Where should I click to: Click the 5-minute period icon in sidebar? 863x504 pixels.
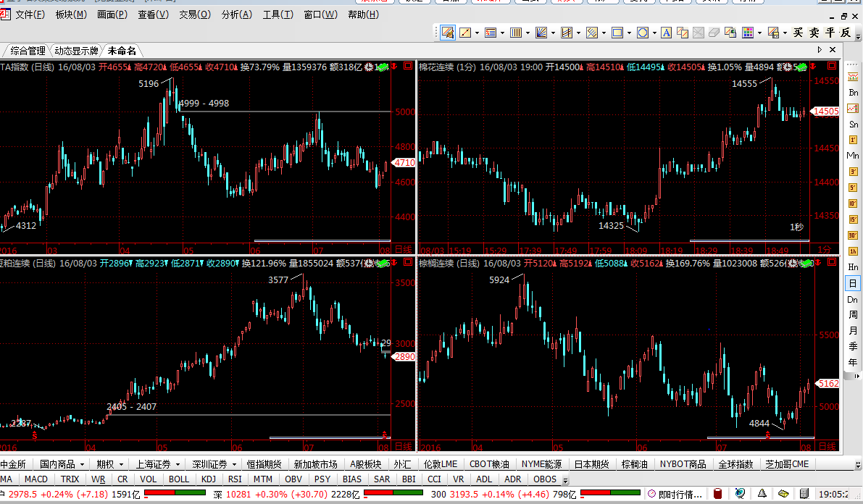click(x=853, y=187)
